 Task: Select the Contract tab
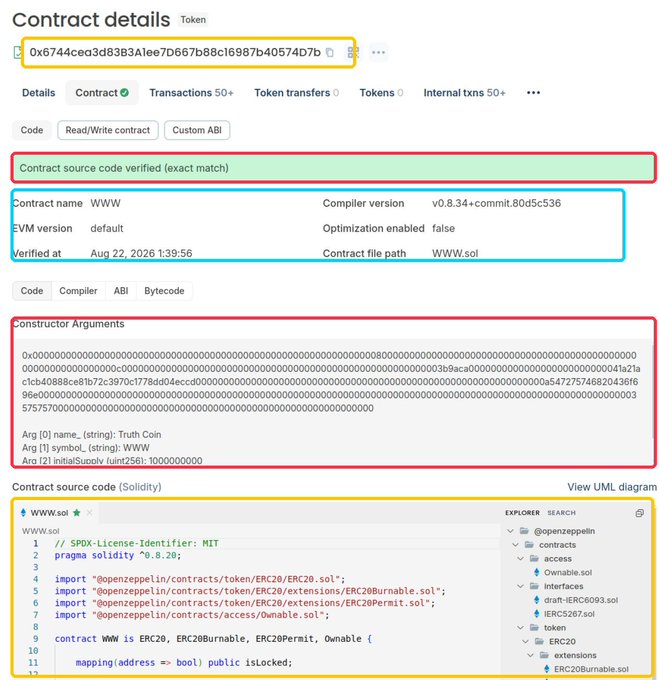point(102,92)
